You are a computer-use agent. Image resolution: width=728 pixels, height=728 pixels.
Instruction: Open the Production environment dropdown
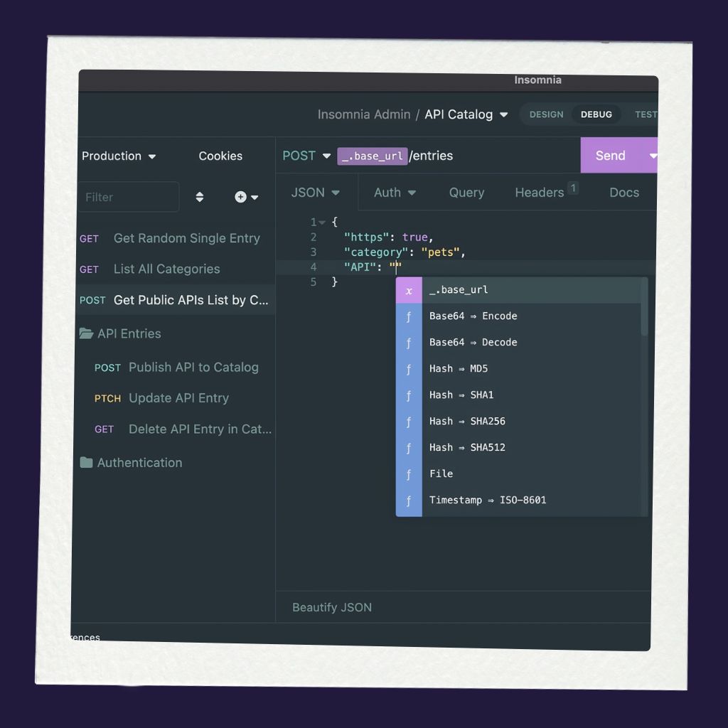pos(118,156)
